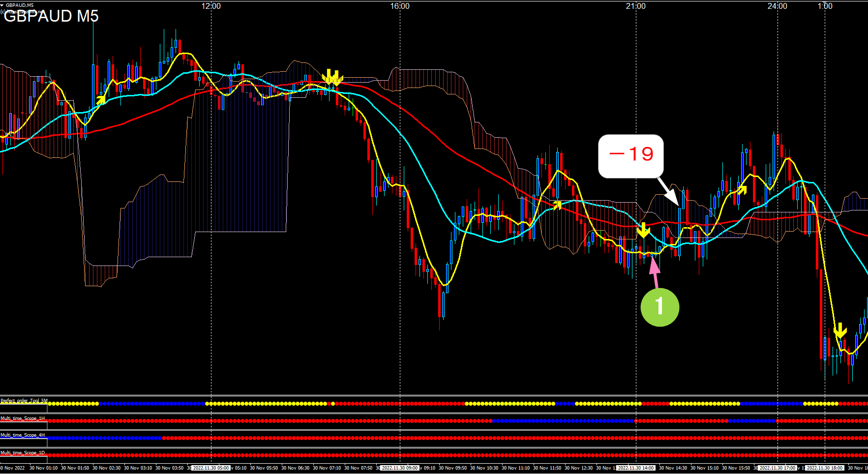Click the 30 Nov 05:50 axis label
Viewport: 868px width, 474px height.
point(264,468)
